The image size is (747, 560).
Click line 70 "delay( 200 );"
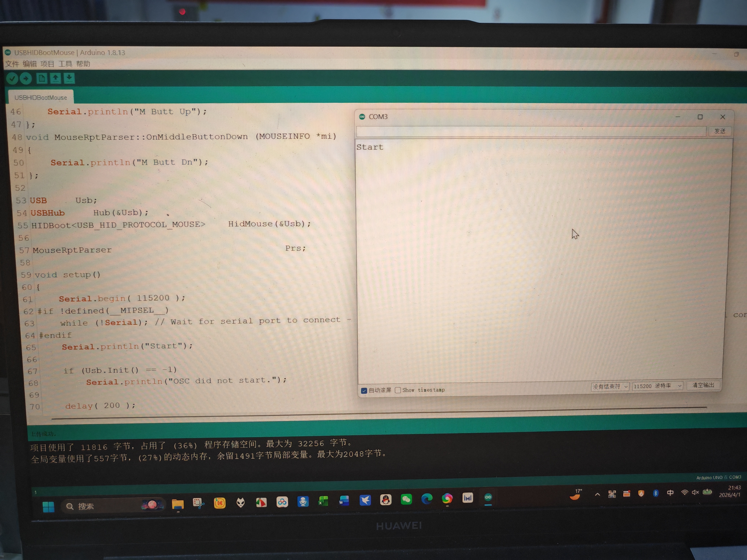[x=100, y=406]
